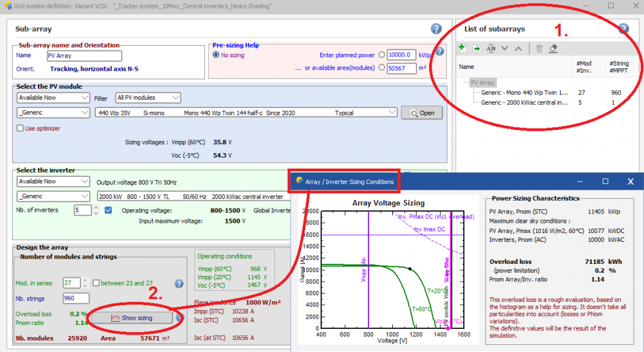Open the inverter 'Available Now' dropdown

pos(53,181)
